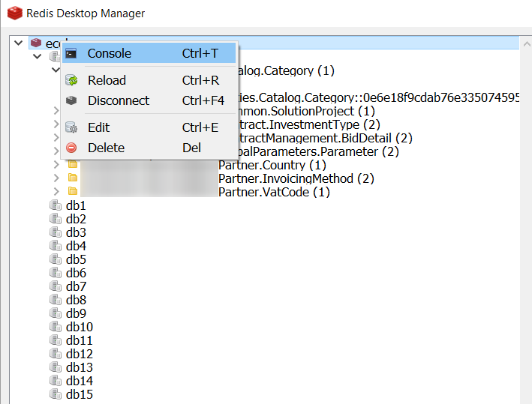Click the db5 database icon

(x=56, y=259)
